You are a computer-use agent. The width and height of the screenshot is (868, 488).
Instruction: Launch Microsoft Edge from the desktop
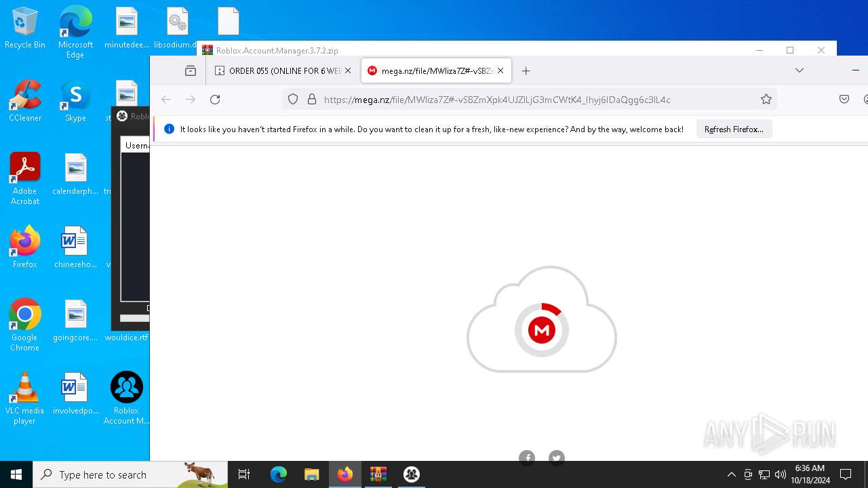(x=75, y=33)
